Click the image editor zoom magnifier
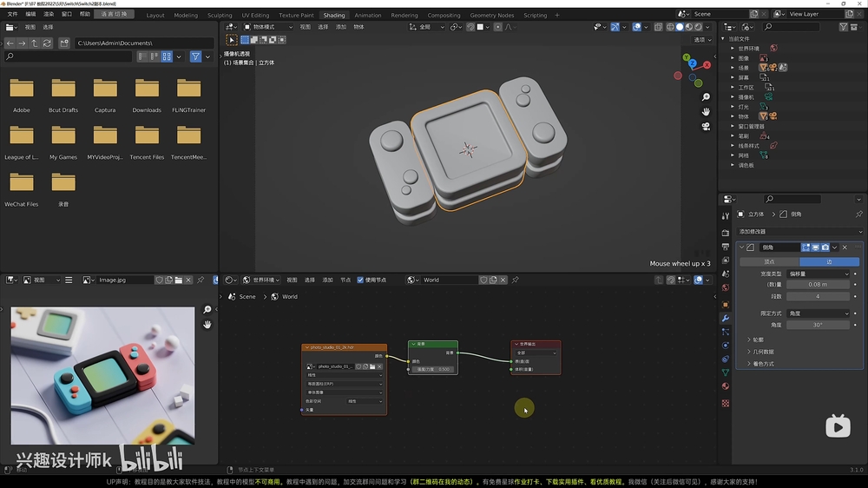 (207, 310)
